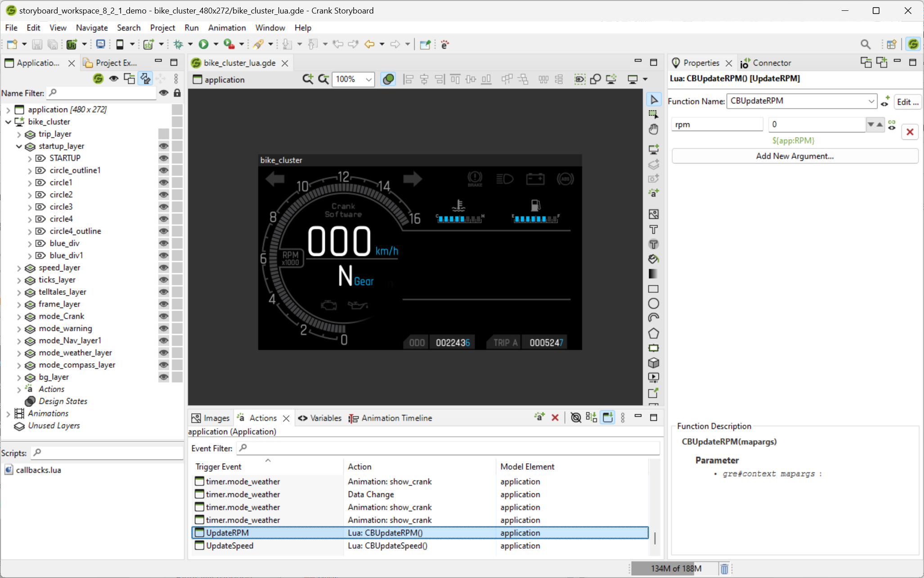Add new action icon in Actions panel
This screenshot has height=578, width=924.
[539, 417]
